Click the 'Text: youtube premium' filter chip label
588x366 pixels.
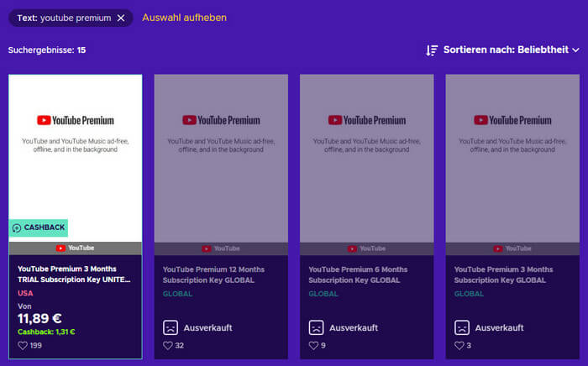(x=64, y=18)
